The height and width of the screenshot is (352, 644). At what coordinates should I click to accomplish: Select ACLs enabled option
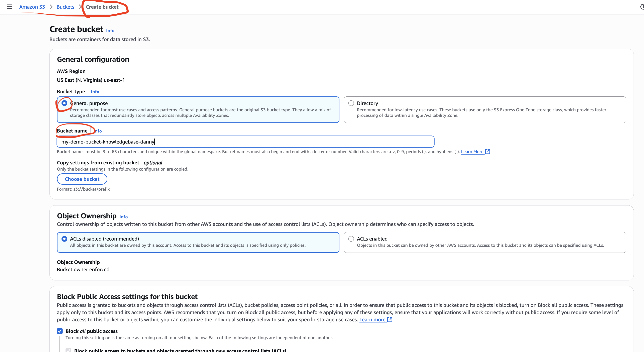(x=351, y=239)
